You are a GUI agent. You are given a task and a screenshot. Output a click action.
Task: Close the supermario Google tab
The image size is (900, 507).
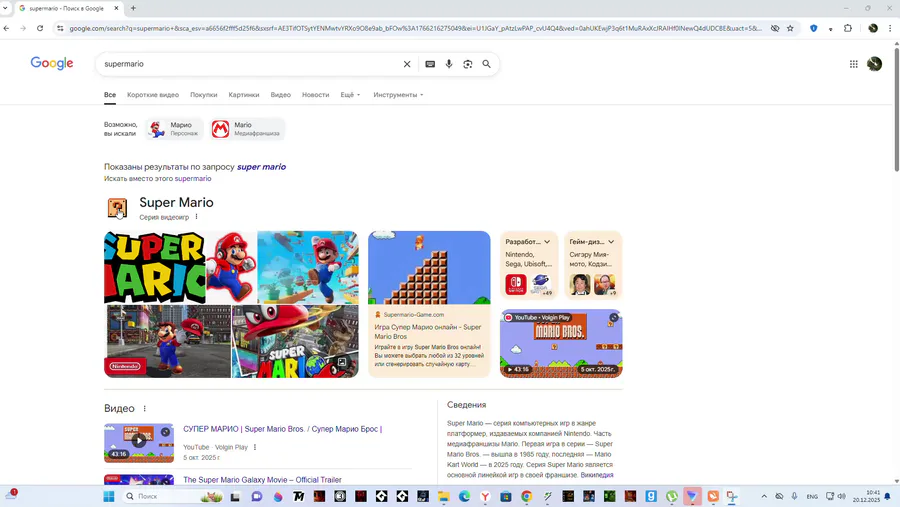pos(116,8)
